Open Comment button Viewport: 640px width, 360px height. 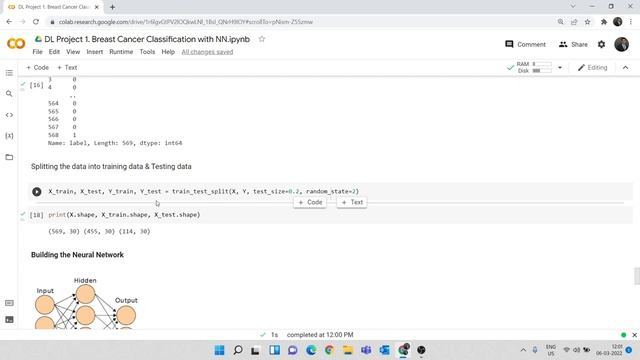(525, 44)
